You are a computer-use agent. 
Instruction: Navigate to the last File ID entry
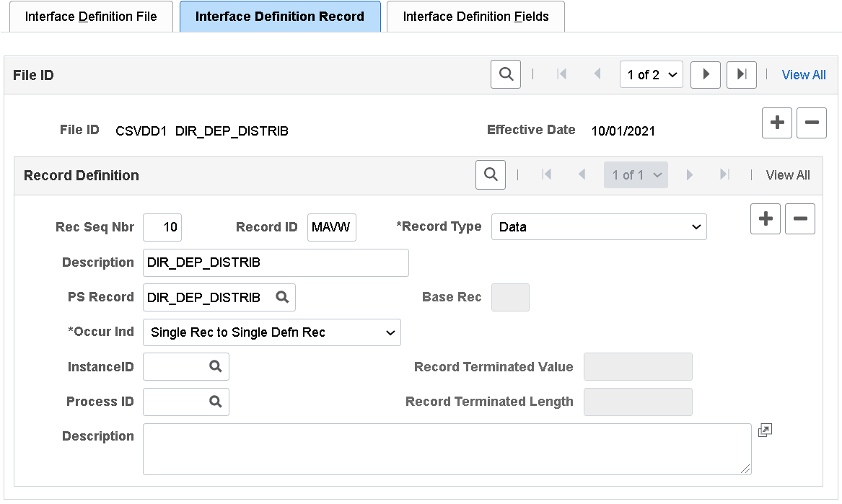click(x=742, y=74)
